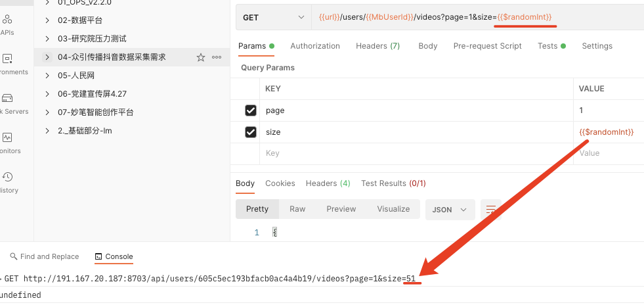
Task: Expand the 06-党建宣传屏4.27 collection
Action: [47, 94]
